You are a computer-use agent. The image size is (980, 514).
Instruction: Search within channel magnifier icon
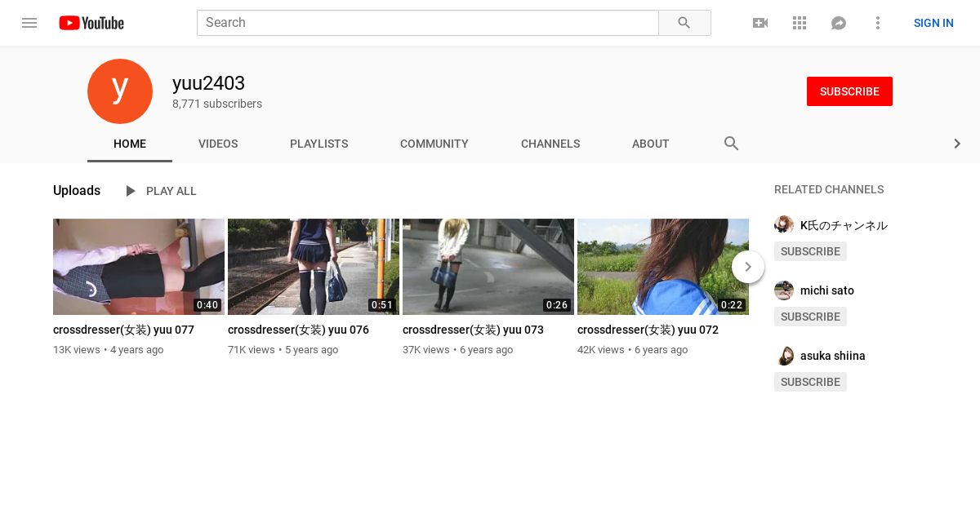click(x=732, y=144)
